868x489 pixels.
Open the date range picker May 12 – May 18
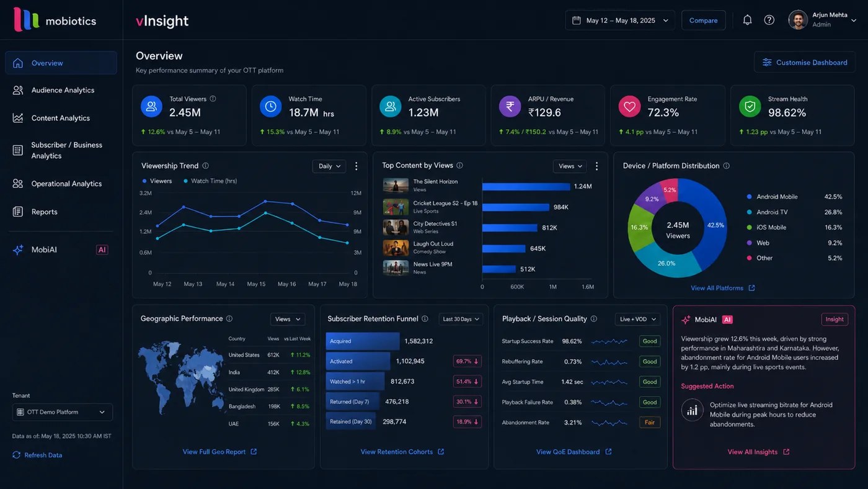point(620,20)
